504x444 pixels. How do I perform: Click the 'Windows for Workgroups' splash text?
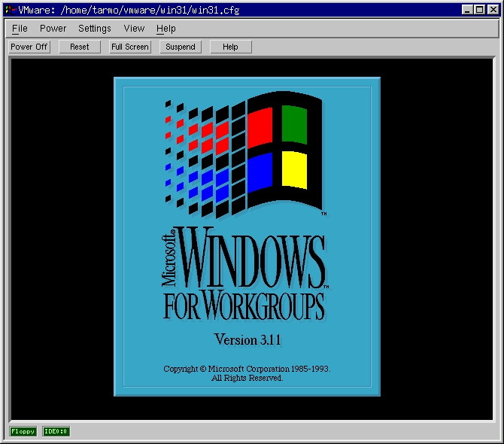(245, 275)
